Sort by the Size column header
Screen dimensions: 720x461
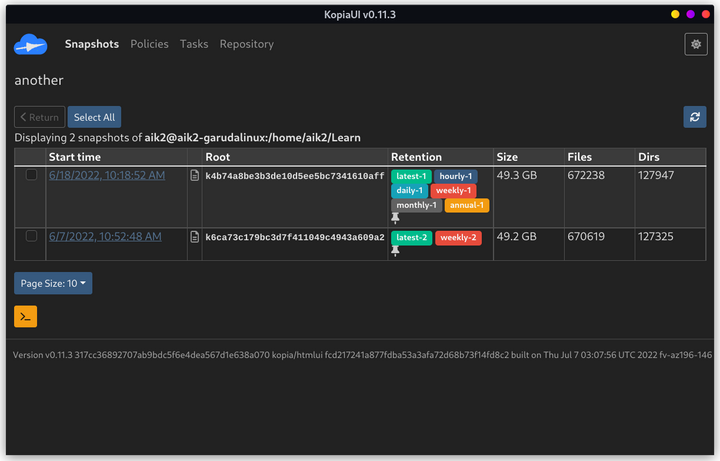507,157
